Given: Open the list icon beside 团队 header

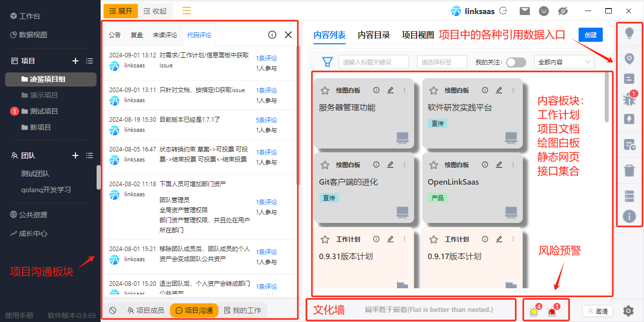Looking at the screenshot, I should pos(90,155).
